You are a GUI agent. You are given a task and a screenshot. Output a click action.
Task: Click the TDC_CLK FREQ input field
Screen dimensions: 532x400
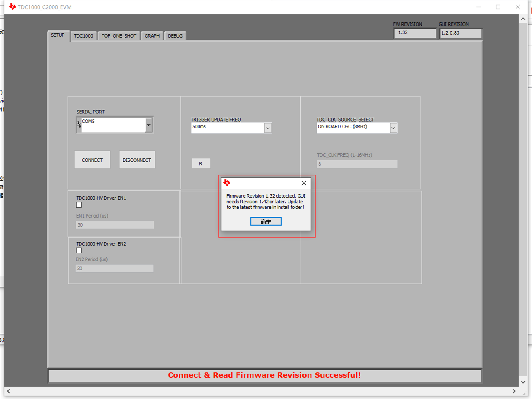(x=357, y=164)
